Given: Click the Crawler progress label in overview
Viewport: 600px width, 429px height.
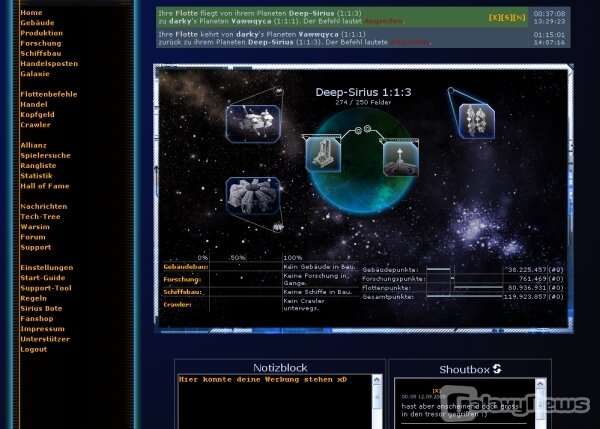Looking at the screenshot, I should 177,305.
